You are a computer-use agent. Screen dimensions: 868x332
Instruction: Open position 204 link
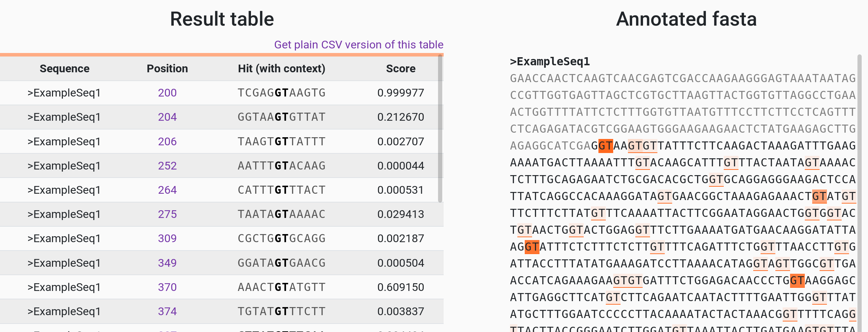pyautogui.click(x=167, y=117)
